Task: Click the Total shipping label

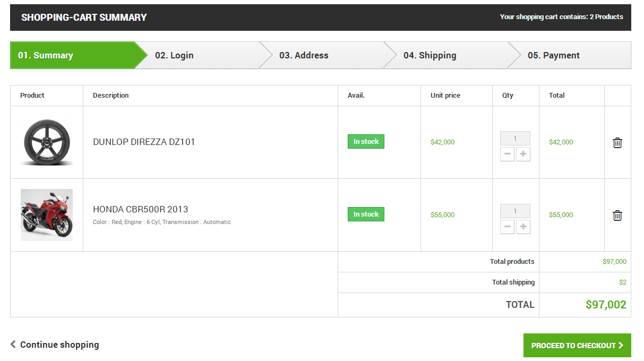Action: (513, 282)
